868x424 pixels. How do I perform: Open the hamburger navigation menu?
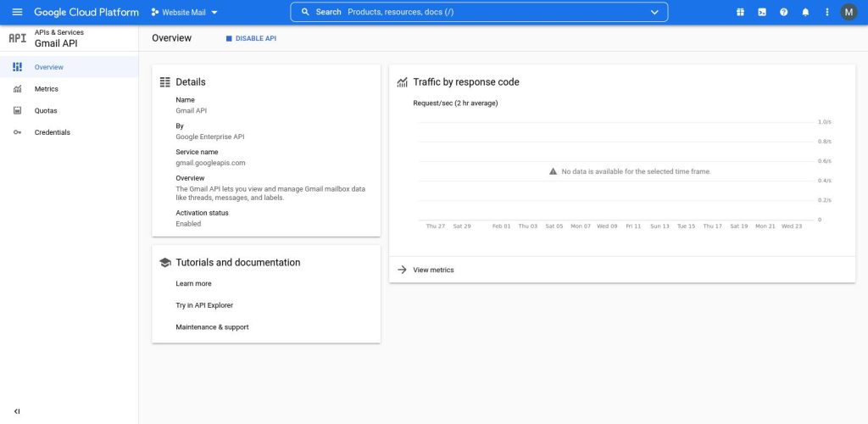(17, 12)
